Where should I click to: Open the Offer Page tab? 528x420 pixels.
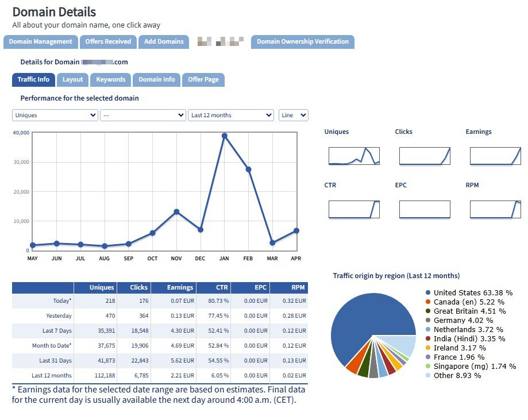[x=203, y=80]
